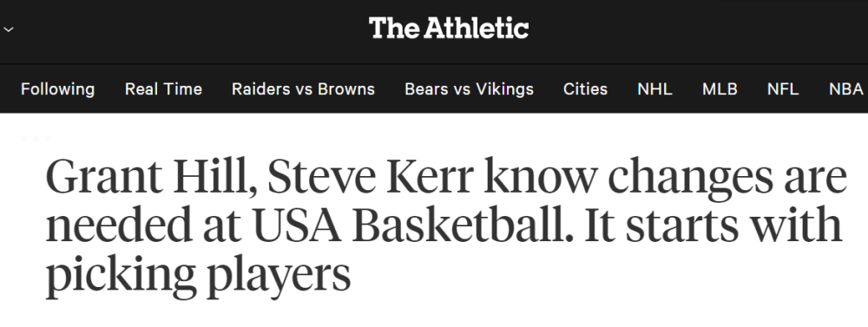Open Real Time updates
The width and height of the screenshot is (868, 327).
point(163,89)
